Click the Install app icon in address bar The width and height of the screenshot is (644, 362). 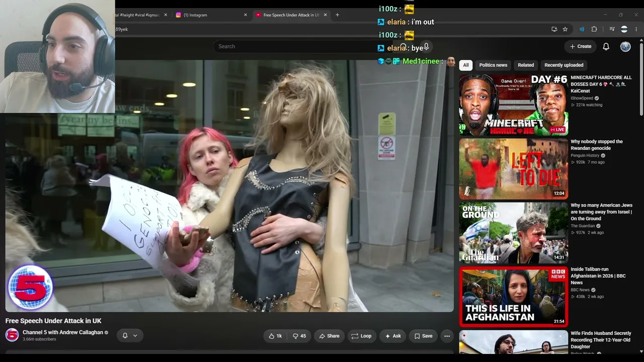point(554,29)
